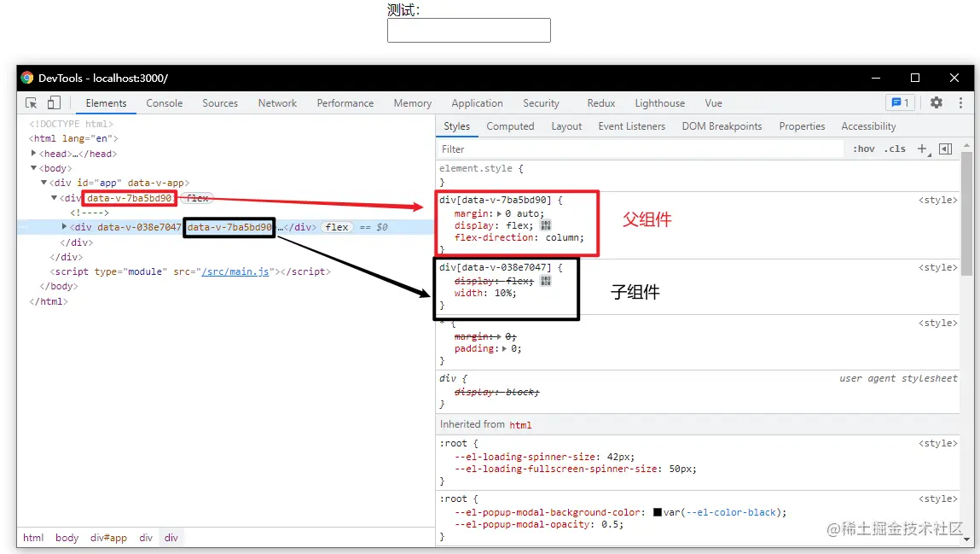Open flexbox editor for data-v-038e7047 rule

click(546, 281)
